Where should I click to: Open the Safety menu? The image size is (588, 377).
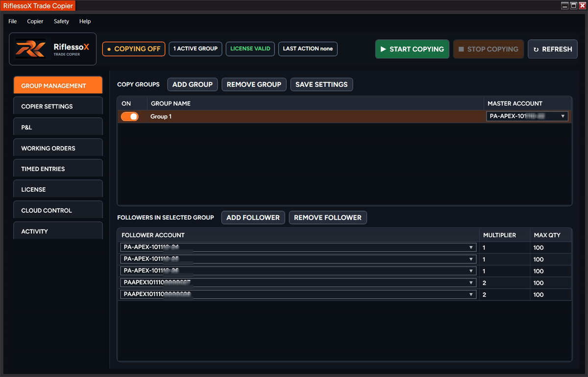click(61, 22)
